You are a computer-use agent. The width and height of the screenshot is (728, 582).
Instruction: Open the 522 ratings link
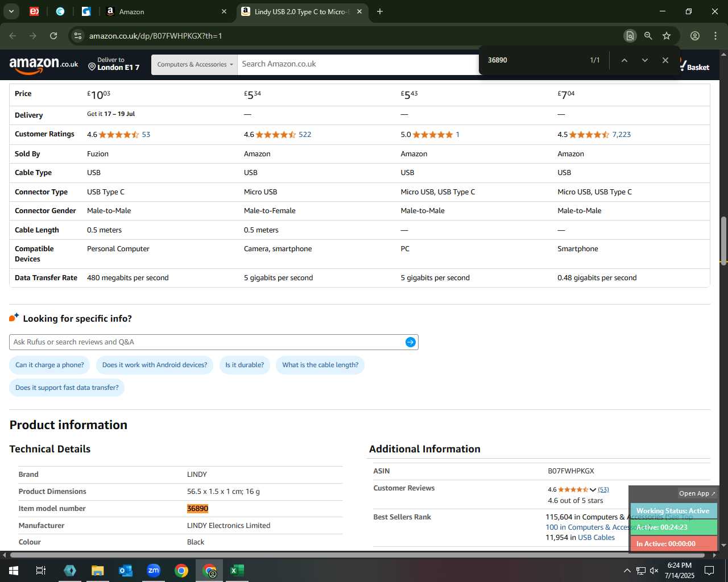(305, 135)
